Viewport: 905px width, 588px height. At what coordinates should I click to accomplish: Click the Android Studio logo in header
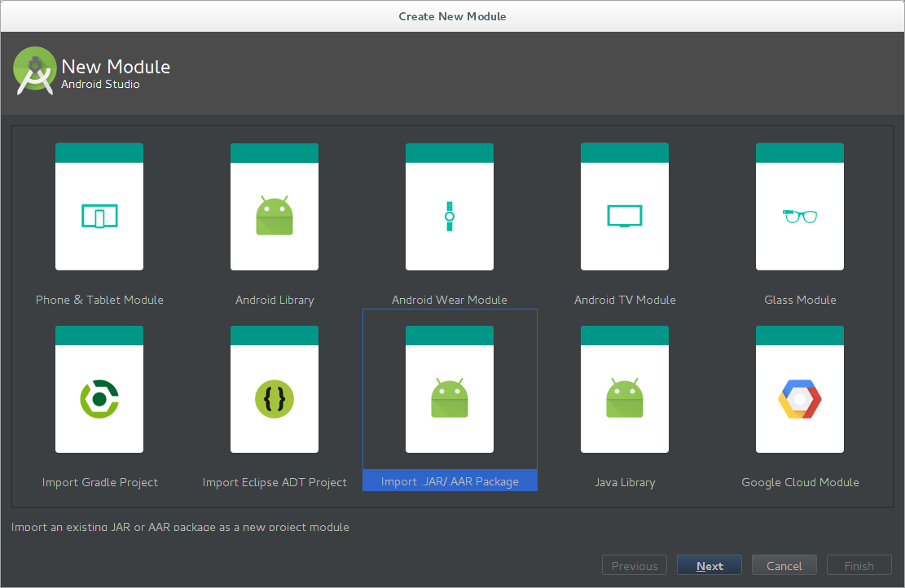click(x=35, y=71)
